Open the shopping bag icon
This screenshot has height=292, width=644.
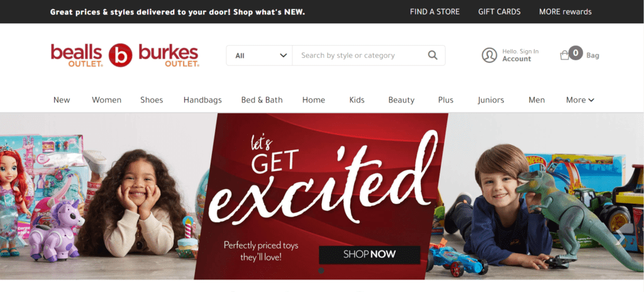(x=565, y=55)
